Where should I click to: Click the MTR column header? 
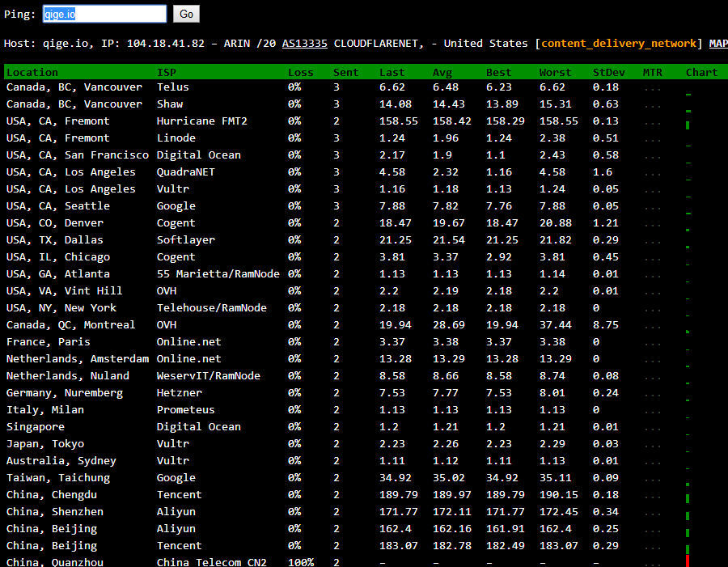coord(652,73)
